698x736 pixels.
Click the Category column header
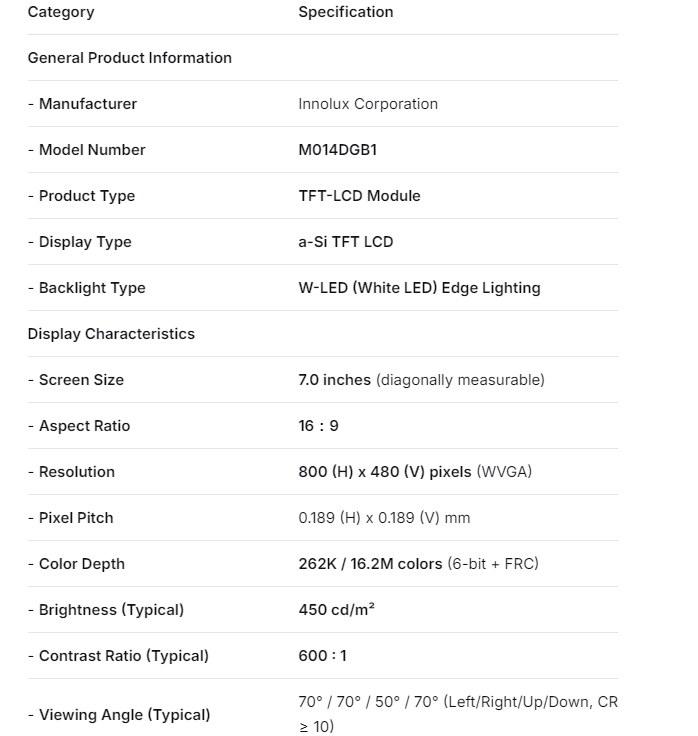pyautogui.click(x=61, y=12)
